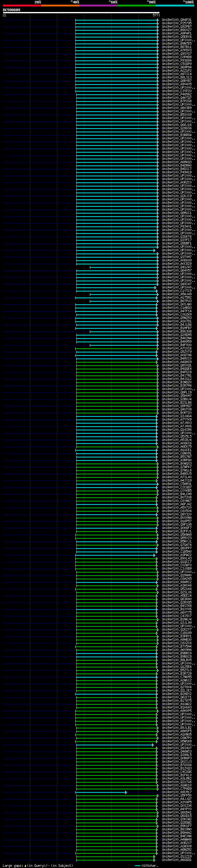Screen dimensions: 197x868
Task: Select subject label UniRef100_Q64057
Action: pos(177,270)
